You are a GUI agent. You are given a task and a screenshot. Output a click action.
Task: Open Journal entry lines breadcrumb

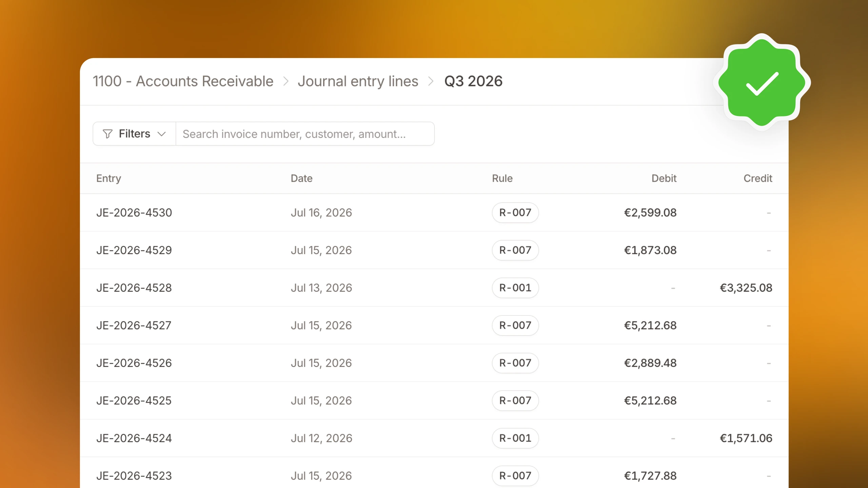(358, 81)
